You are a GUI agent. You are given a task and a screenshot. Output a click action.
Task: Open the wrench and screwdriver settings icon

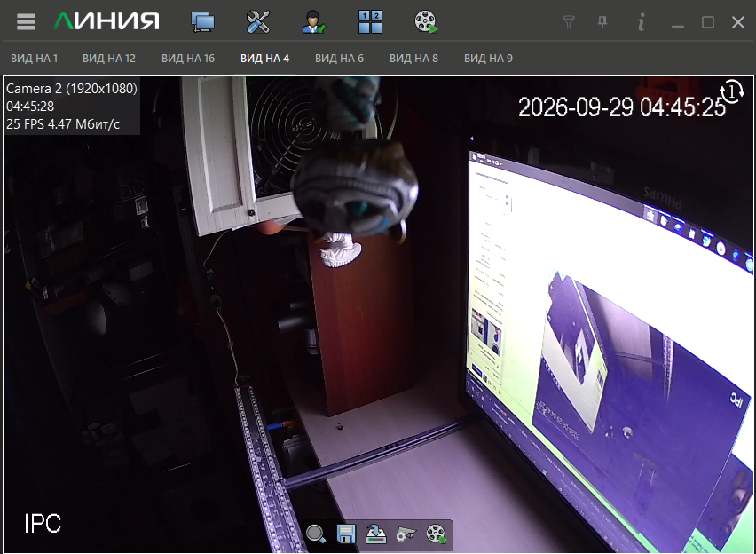click(x=258, y=22)
